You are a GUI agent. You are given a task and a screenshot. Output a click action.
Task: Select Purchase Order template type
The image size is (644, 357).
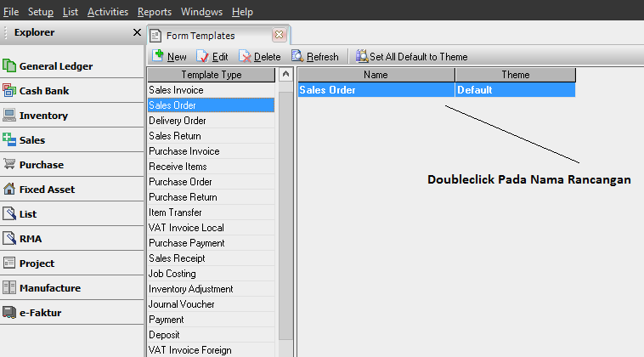211,182
